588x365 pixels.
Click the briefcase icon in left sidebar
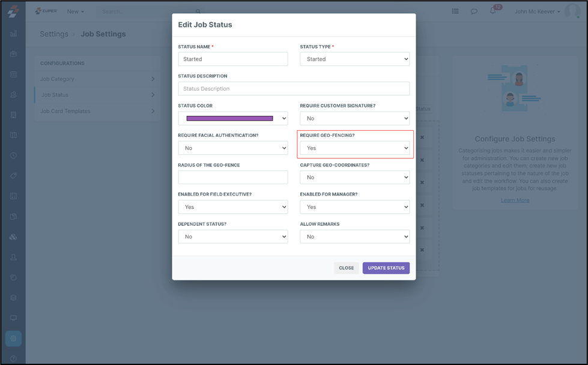13,54
